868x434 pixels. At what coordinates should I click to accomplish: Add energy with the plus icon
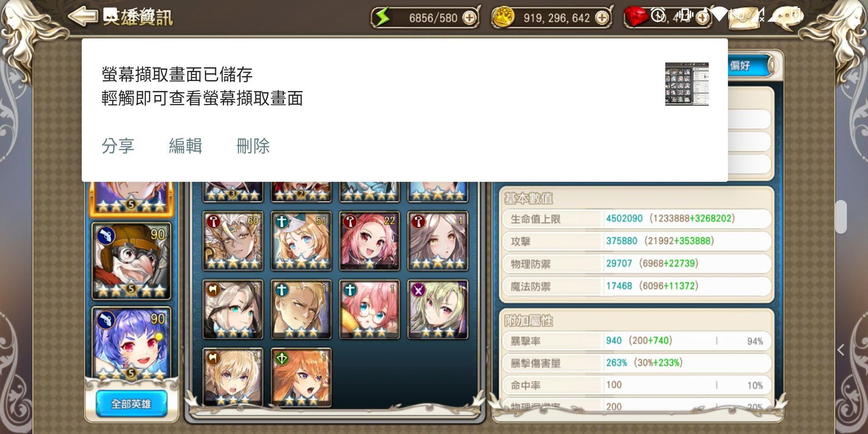pyautogui.click(x=470, y=18)
